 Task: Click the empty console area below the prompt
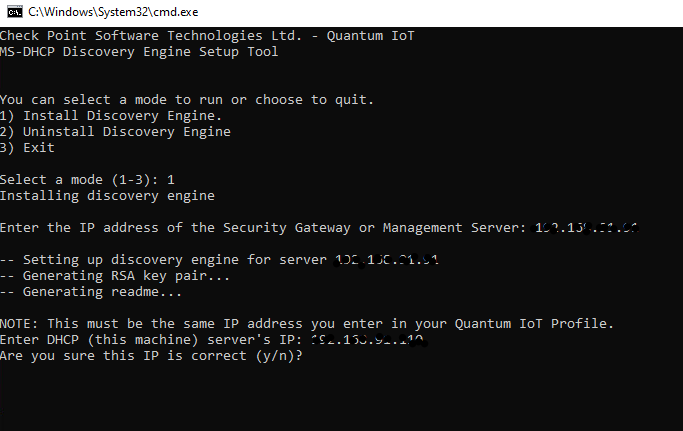tap(342, 399)
